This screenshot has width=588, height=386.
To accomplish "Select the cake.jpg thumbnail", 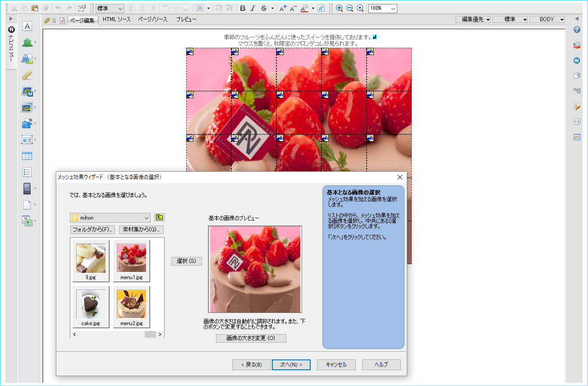I will pyautogui.click(x=91, y=307).
